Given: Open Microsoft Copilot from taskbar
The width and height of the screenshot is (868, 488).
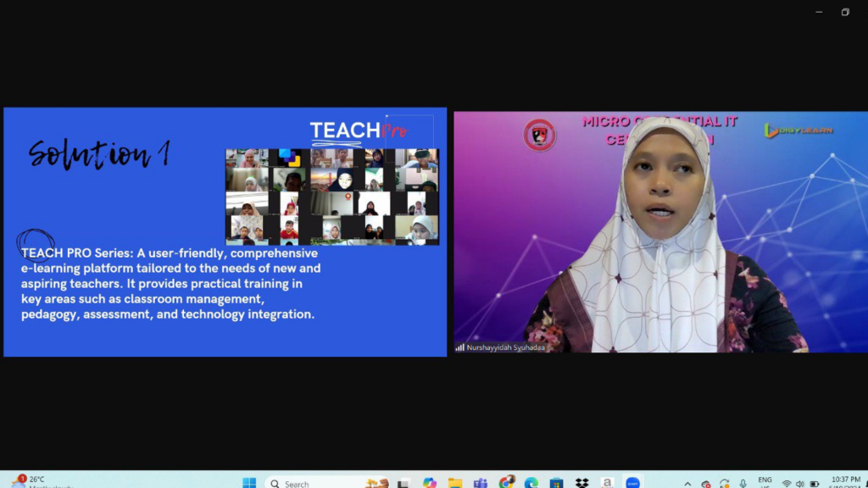Looking at the screenshot, I should click(x=430, y=483).
